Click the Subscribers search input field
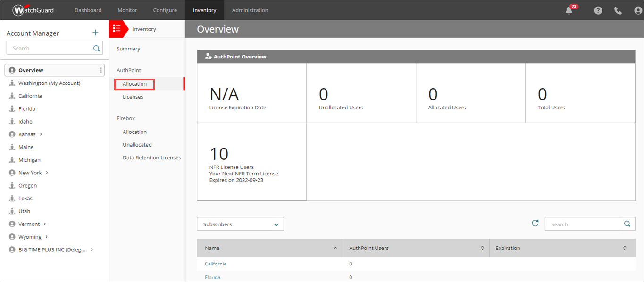This screenshot has width=644, height=282. 585,224
